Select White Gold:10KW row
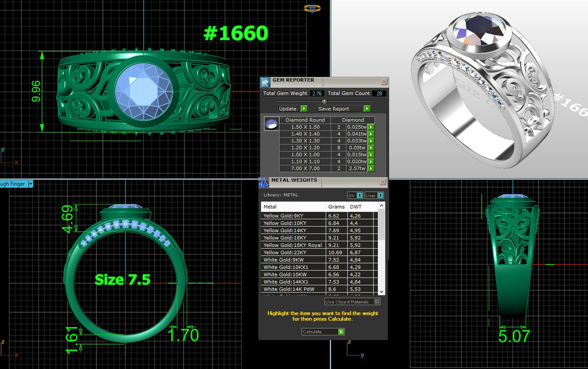Image resolution: width=588 pixels, height=369 pixels. pyautogui.click(x=293, y=275)
